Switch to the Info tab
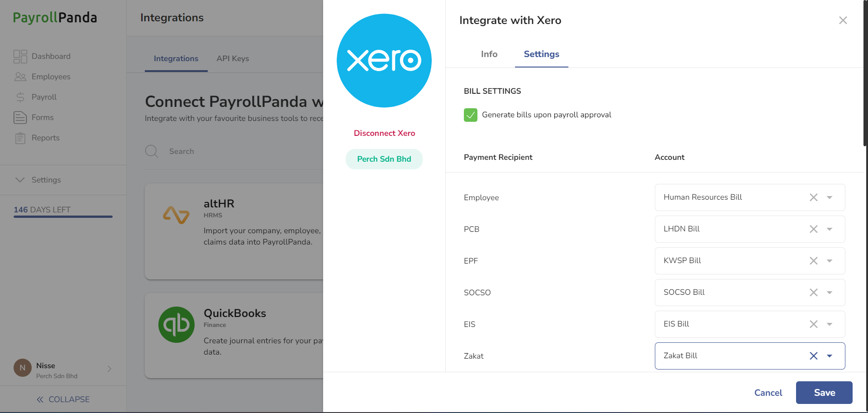Viewport: 868px width, 413px height. (489, 54)
